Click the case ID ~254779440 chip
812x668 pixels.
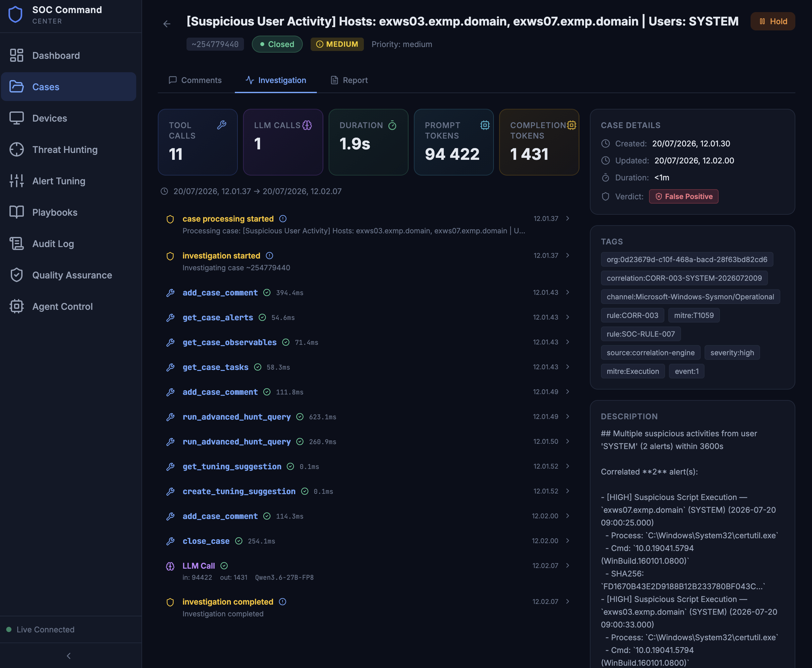(215, 44)
